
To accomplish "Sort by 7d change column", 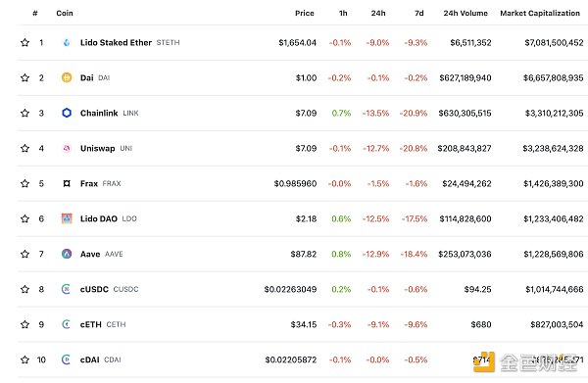I will click(418, 13).
